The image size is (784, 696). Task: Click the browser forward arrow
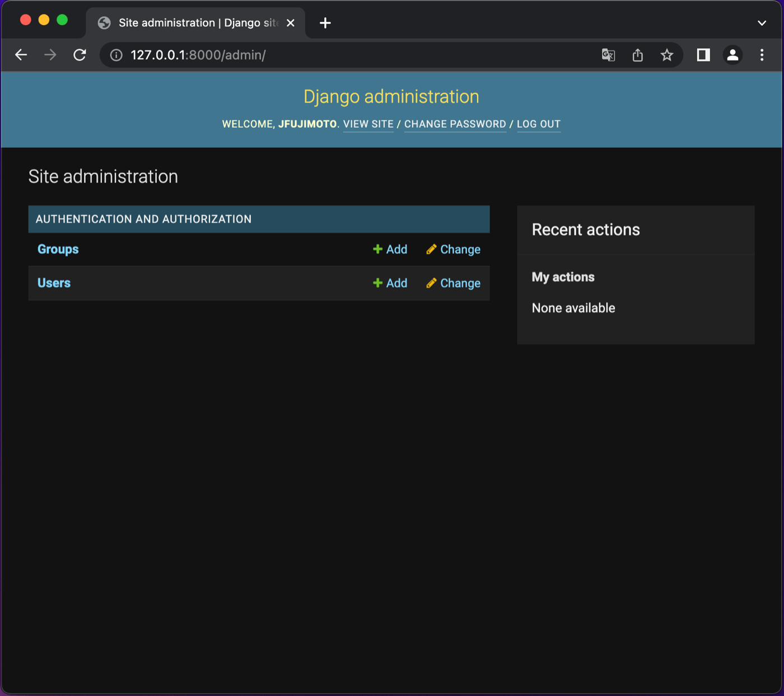(50, 55)
